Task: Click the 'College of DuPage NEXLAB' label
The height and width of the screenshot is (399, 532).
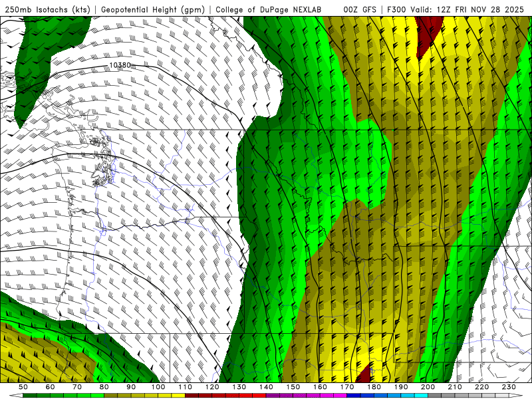Action: pos(268,9)
